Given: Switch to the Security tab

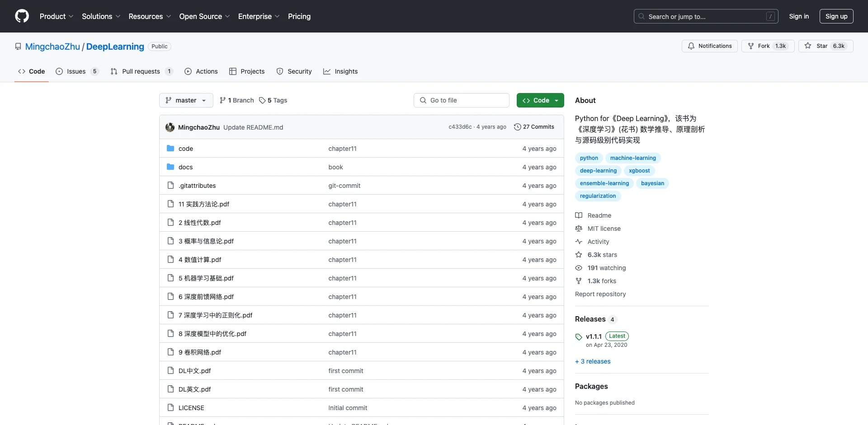Looking at the screenshot, I should click(x=294, y=71).
